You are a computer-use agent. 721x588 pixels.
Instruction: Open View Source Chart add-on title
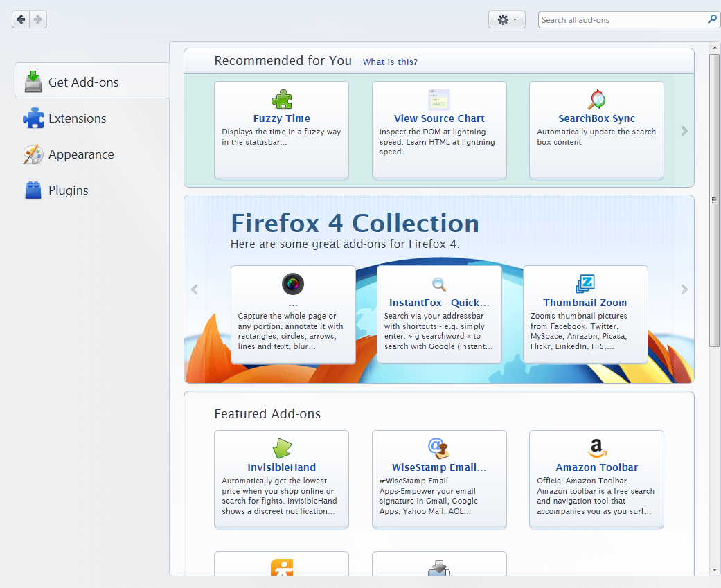point(439,118)
